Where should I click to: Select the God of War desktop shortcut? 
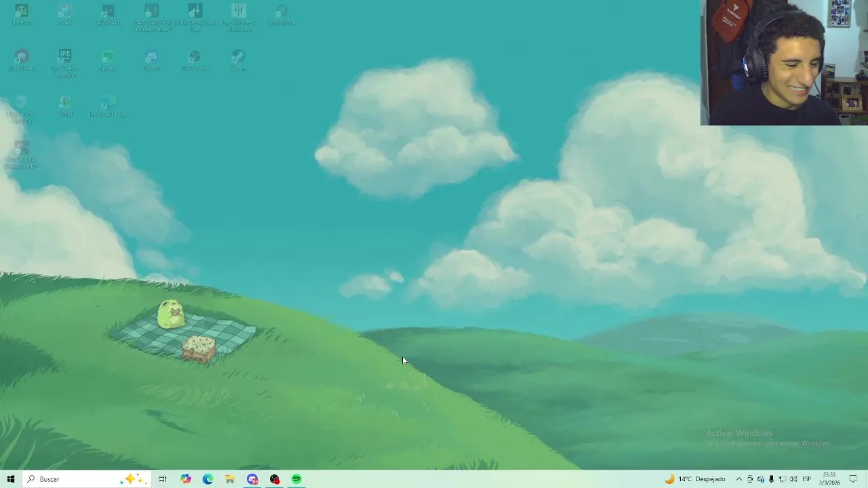click(281, 14)
